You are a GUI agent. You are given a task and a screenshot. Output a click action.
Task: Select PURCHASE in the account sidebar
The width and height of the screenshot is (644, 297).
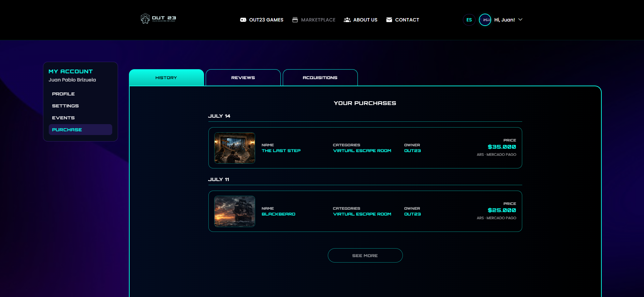80,130
